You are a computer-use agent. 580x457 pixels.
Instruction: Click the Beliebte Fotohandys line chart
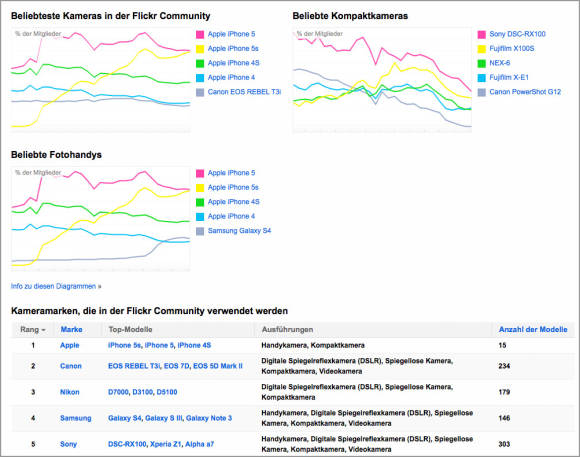[x=101, y=219]
